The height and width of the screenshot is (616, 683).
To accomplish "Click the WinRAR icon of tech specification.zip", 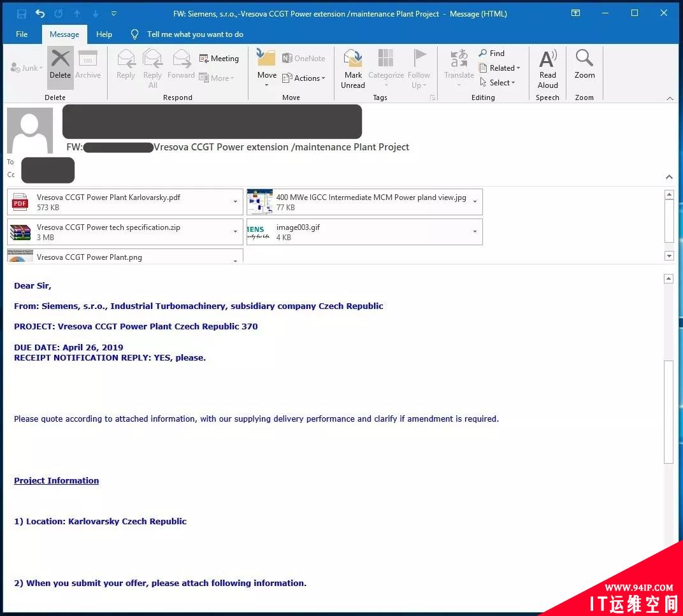I will (20, 233).
